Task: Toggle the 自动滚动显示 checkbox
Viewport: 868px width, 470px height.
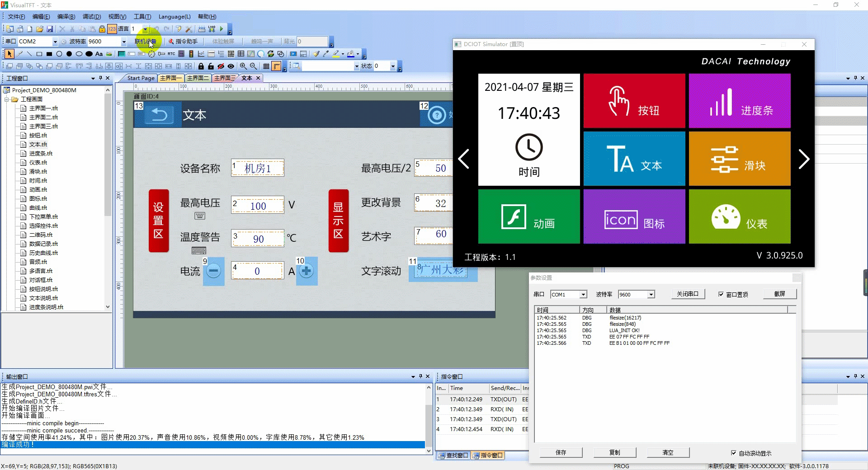Action: click(734, 453)
